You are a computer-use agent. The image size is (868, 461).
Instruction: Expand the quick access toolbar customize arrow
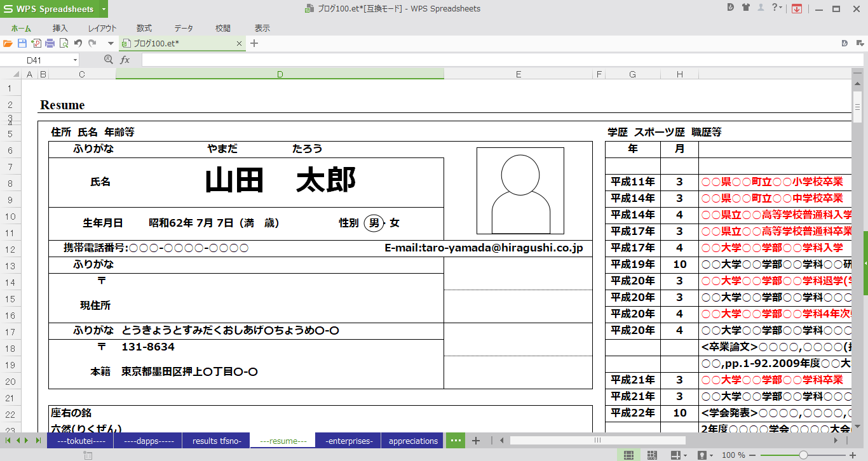(110, 43)
